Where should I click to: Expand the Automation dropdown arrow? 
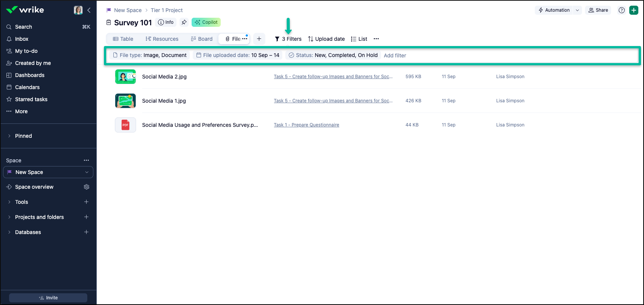(577, 10)
